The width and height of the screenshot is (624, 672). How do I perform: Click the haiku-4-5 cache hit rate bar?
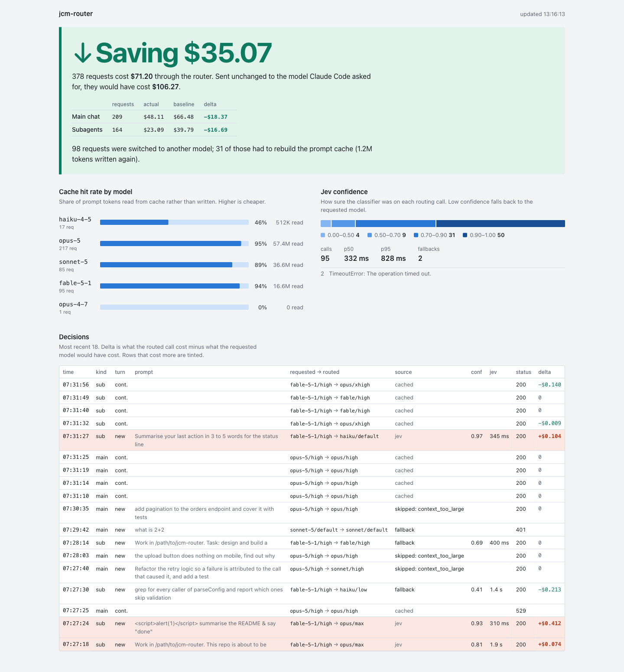coord(174,222)
